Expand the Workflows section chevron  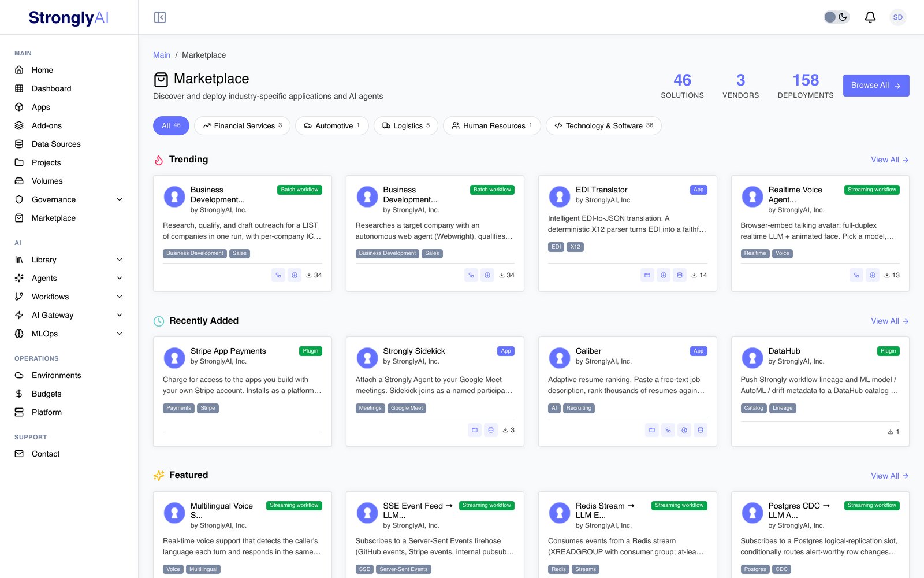[120, 297]
